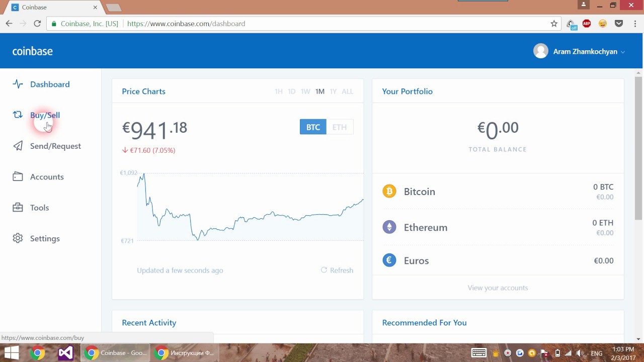Close the Coinbase browser tab
Screen dimensions: 644x362
tap(96, 8)
